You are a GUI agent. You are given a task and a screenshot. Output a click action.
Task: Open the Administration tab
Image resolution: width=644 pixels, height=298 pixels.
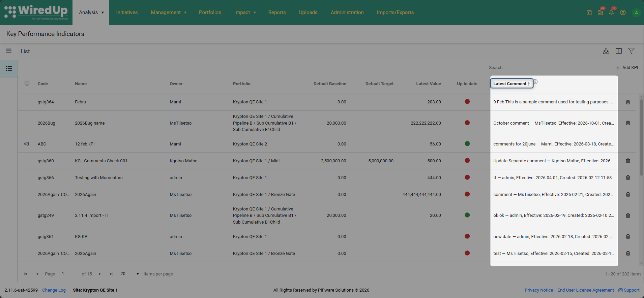[347, 12]
